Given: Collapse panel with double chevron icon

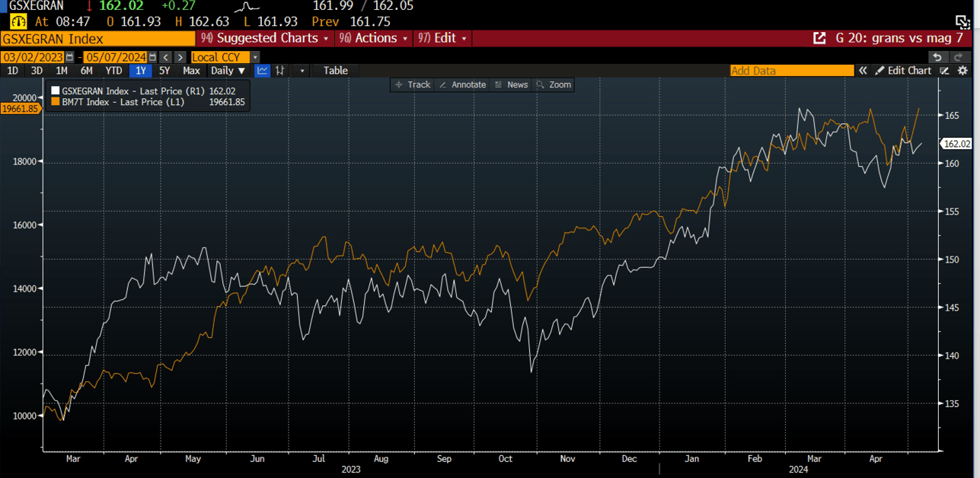Looking at the screenshot, I should coord(863,71).
